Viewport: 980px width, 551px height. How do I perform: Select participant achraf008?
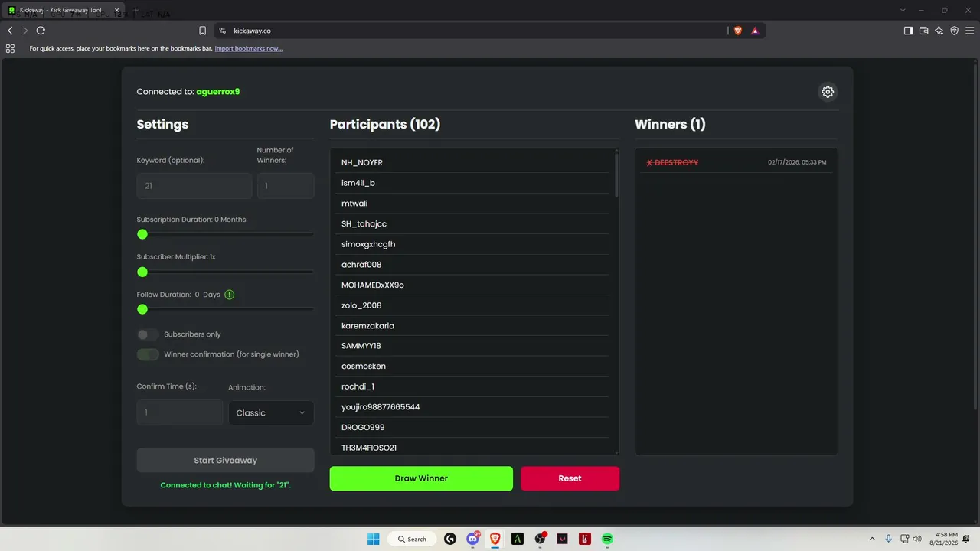472,265
